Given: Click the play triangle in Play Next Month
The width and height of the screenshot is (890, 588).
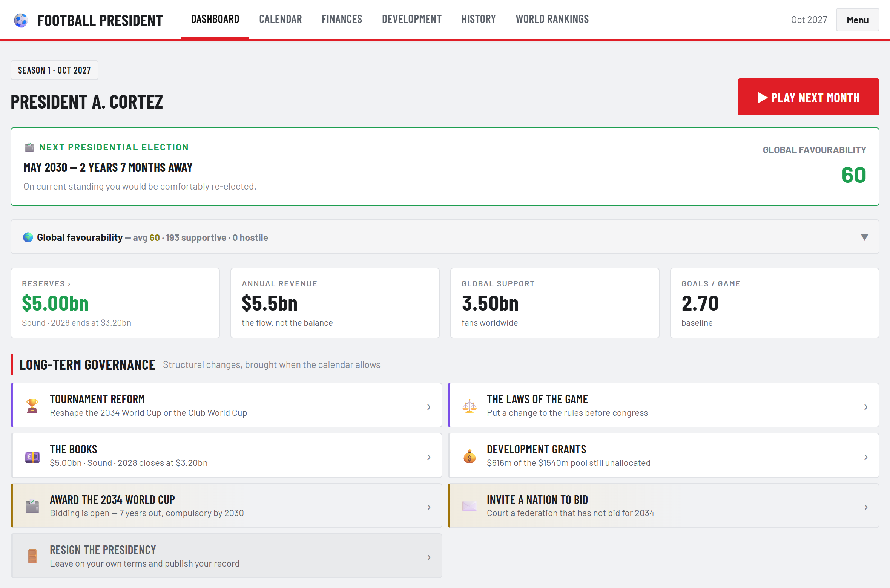Looking at the screenshot, I should [763, 98].
